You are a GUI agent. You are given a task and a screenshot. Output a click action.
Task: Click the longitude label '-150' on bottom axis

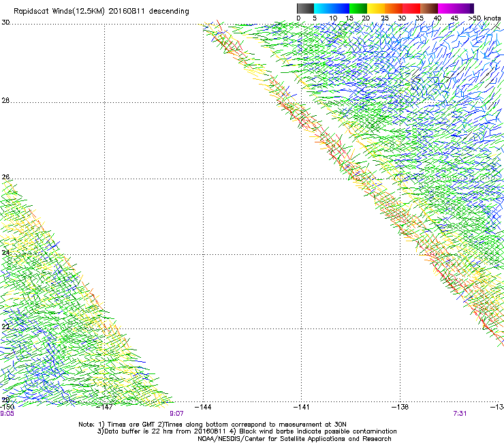(x=7, y=407)
